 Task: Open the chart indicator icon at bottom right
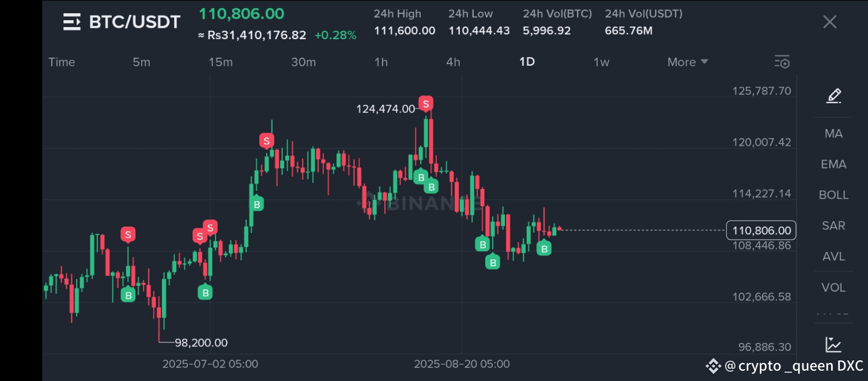coord(833,345)
